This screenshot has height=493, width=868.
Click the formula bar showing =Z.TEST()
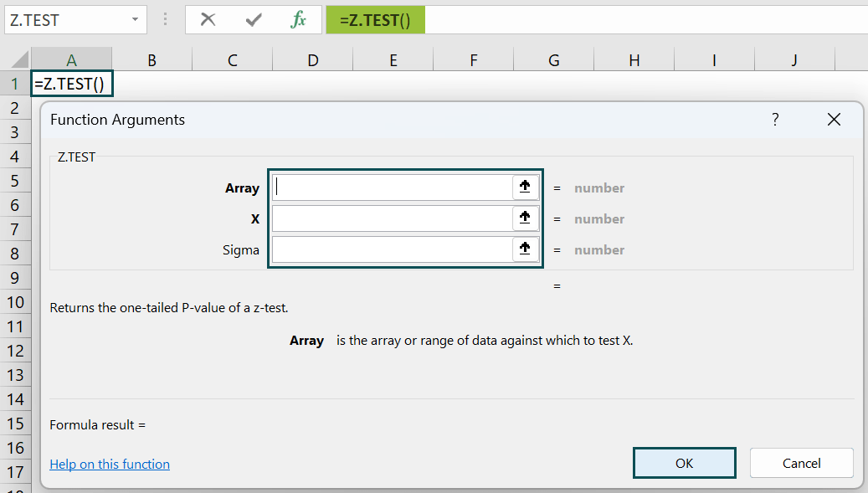[375, 19]
